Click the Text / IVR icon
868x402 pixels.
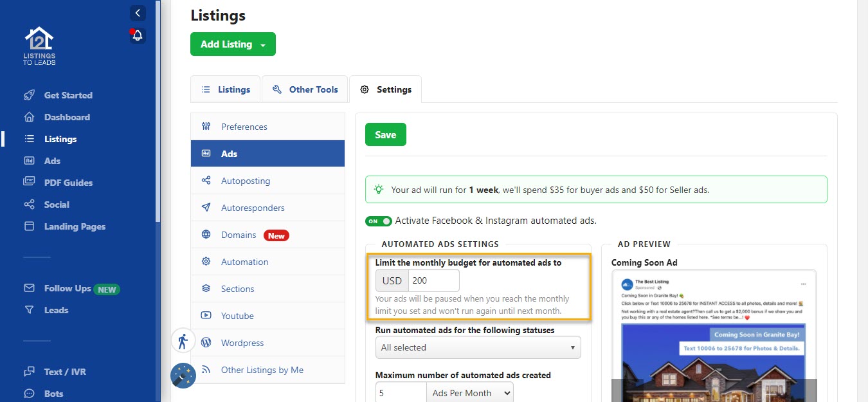[x=29, y=372]
